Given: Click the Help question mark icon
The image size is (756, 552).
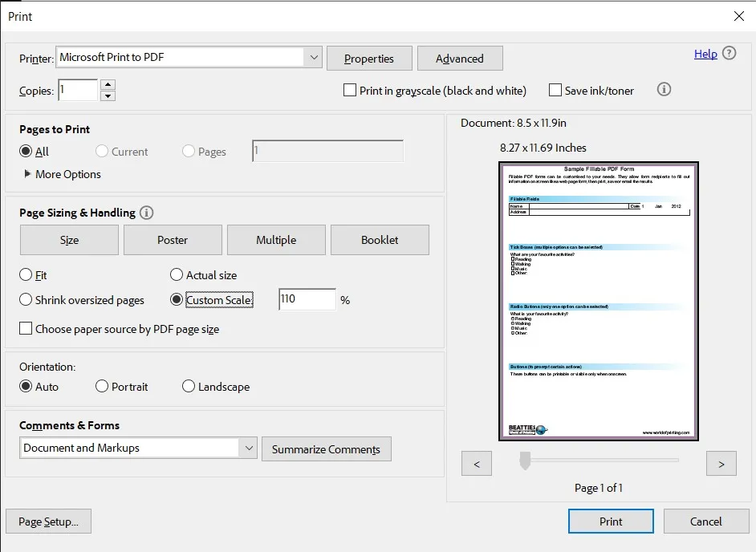Looking at the screenshot, I should click(x=729, y=54).
